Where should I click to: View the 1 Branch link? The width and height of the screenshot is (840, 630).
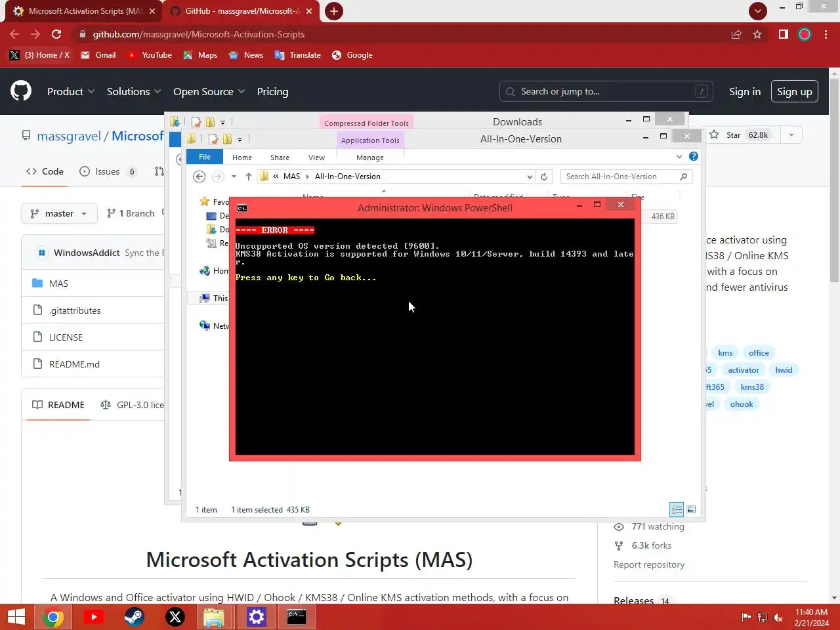pyautogui.click(x=131, y=213)
